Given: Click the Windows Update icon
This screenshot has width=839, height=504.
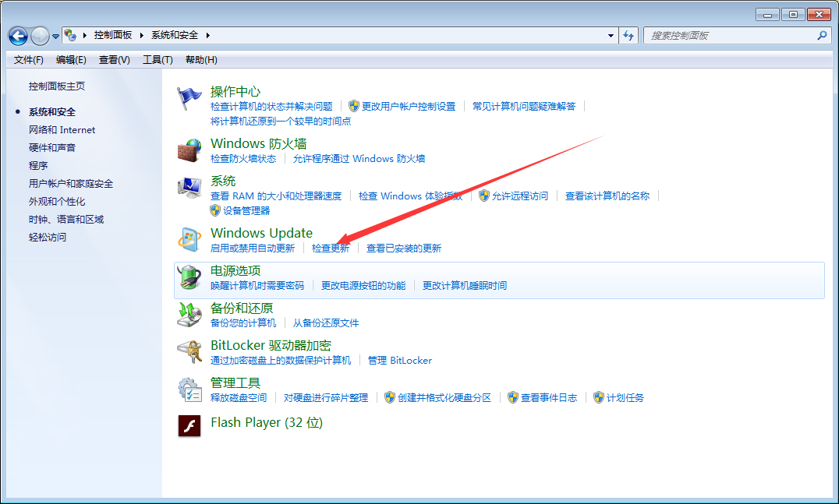Looking at the screenshot, I should click(x=189, y=239).
